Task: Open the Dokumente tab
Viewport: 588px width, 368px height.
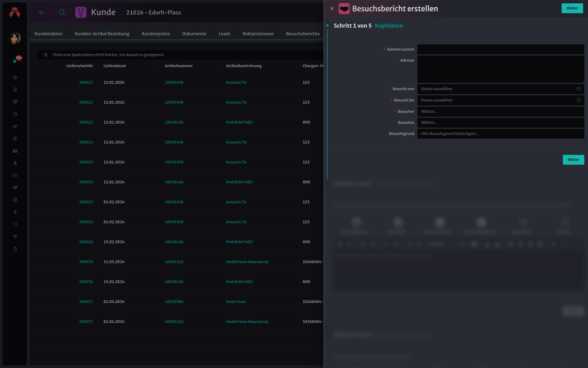Action: point(194,34)
